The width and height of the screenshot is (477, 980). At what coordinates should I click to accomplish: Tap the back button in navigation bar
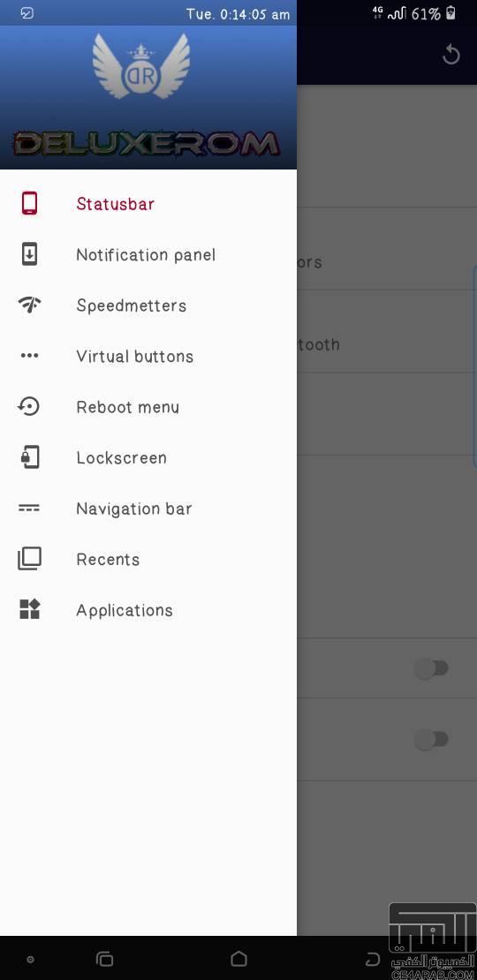373,959
